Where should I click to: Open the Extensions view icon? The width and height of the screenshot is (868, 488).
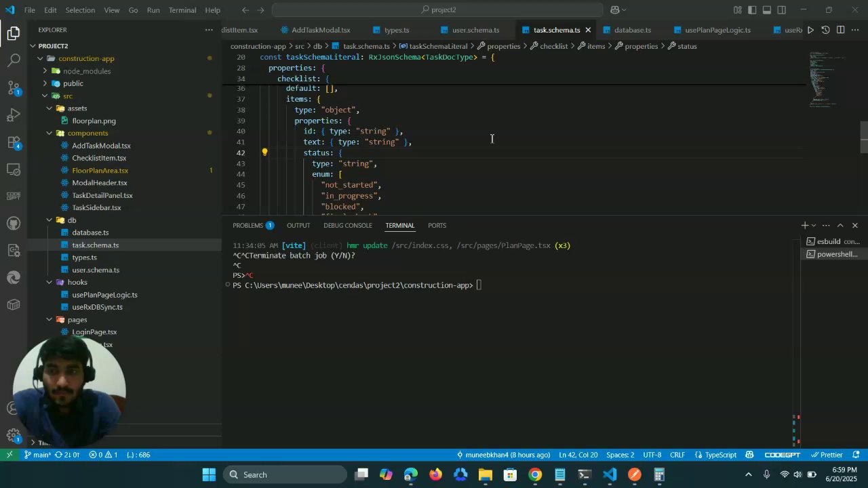point(14,142)
